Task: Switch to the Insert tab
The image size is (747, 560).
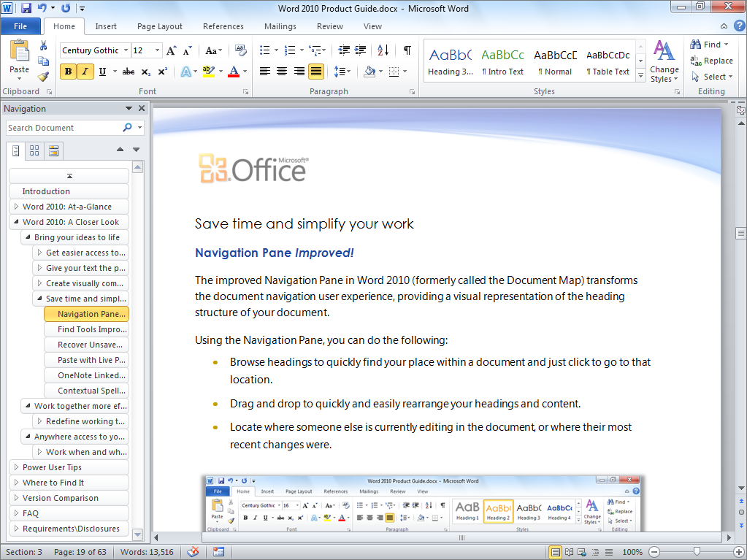Action: click(106, 26)
